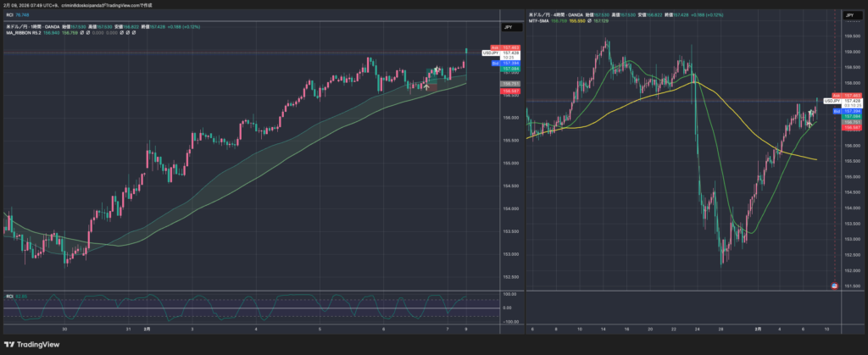Image resolution: width=868 pixels, height=355 pixels.
Task: Open the JPY currency selector on right chart
Action: pos(849,15)
